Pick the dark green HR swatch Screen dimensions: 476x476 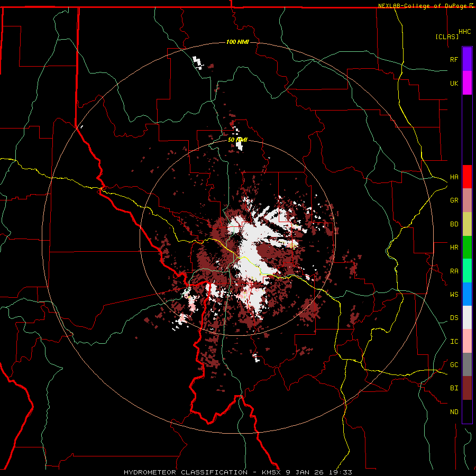click(467, 248)
